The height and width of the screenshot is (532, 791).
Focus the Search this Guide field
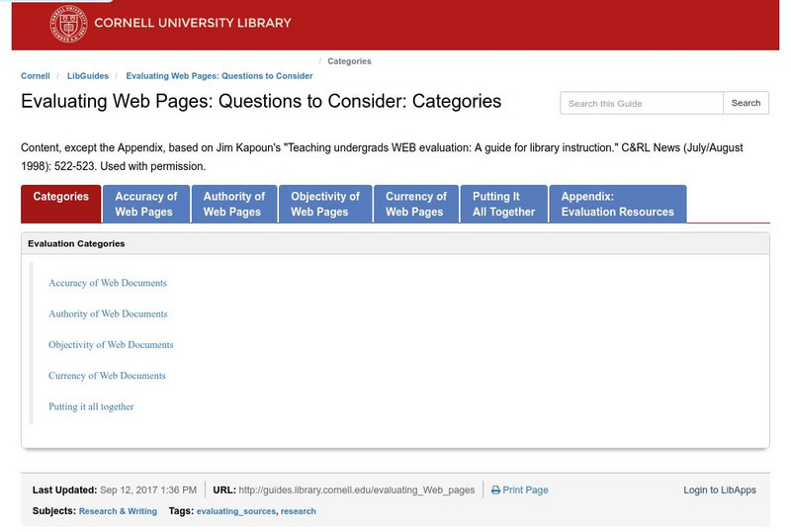641,103
